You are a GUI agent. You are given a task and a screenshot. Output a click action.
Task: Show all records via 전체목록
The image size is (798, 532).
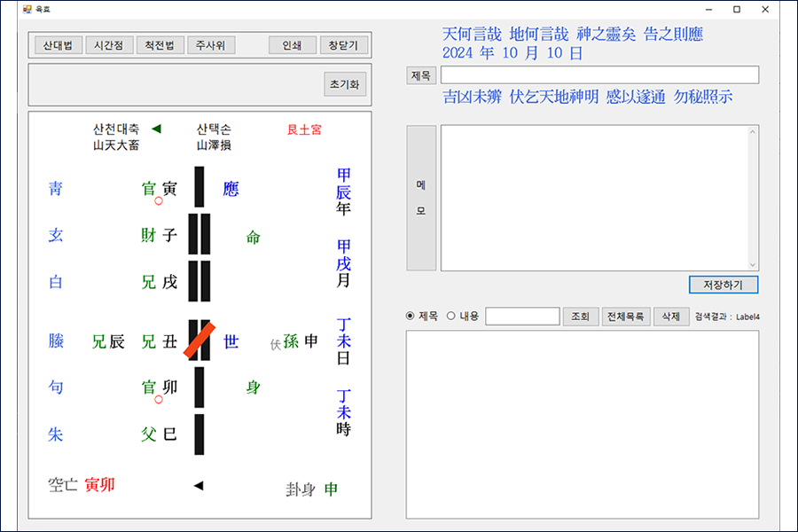[x=626, y=316]
